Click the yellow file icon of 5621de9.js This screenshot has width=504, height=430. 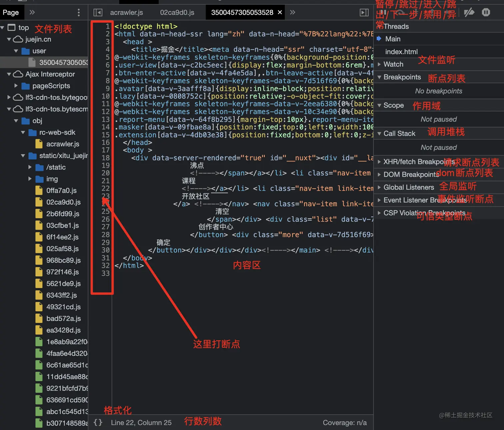[39, 284]
